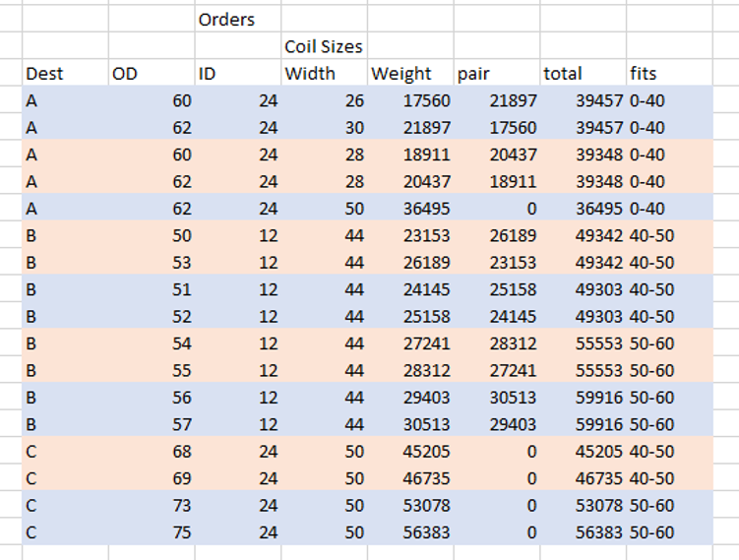Image resolution: width=739 pixels, height=560 pixels.
Task: Select OD cell 69
Action: click(152, 478)
